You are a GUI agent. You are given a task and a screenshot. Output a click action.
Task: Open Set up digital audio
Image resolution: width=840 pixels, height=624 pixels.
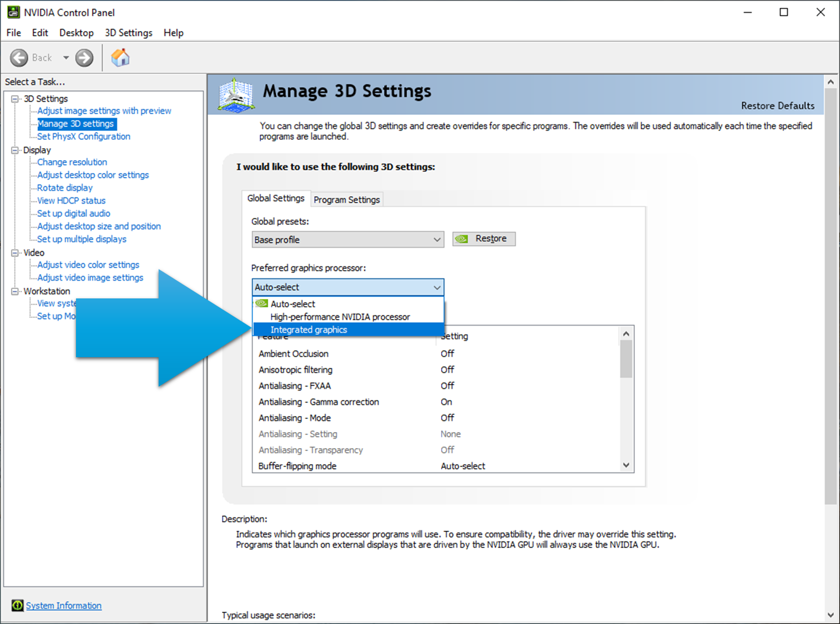(74, 214)
